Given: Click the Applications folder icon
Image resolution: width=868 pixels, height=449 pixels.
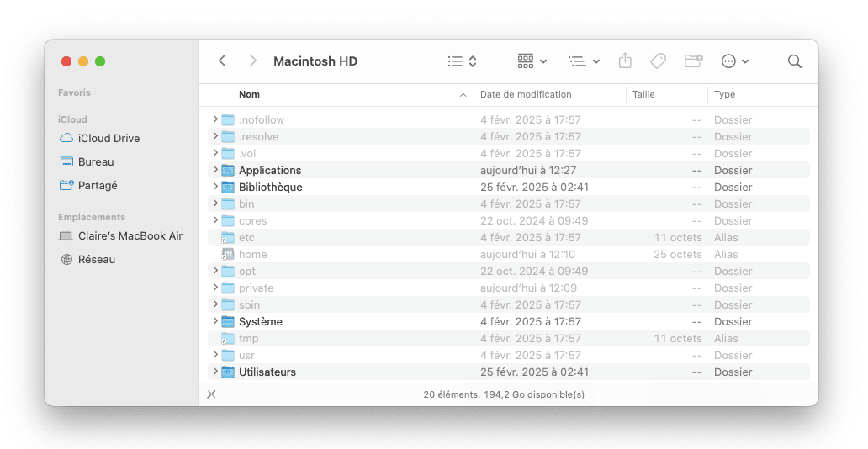Looking at the screenshot, I should [x=228, y=170].
